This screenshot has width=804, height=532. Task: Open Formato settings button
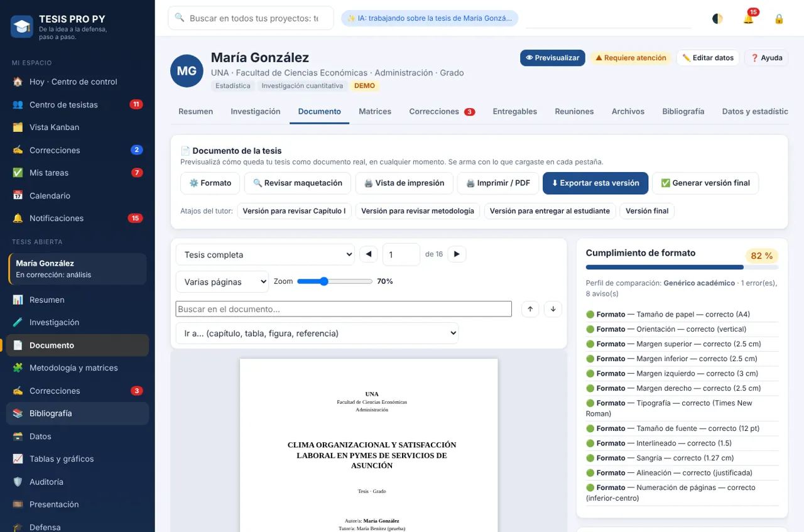point(210,183)
